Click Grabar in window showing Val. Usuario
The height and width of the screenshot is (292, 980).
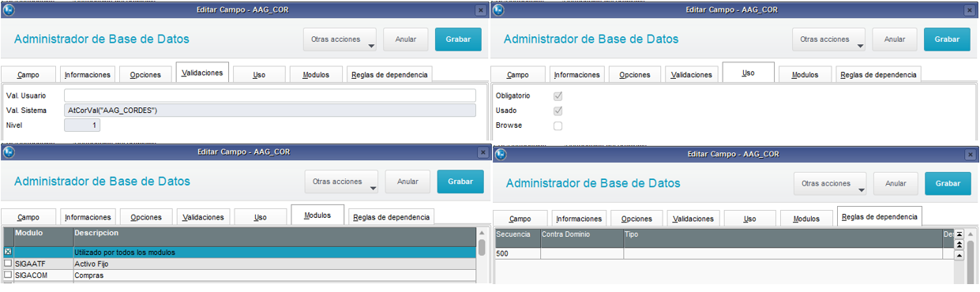[458, 39]
